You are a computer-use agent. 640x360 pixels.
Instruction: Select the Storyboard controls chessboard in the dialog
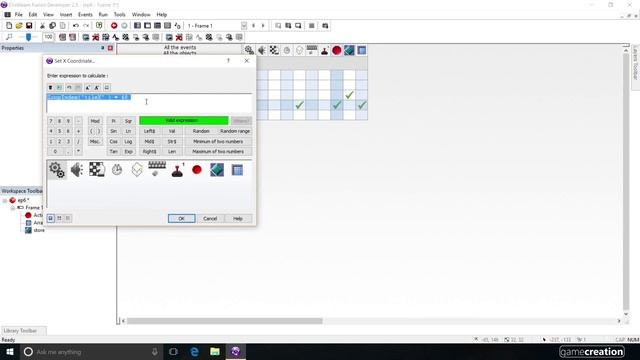(x=97, y=170)
